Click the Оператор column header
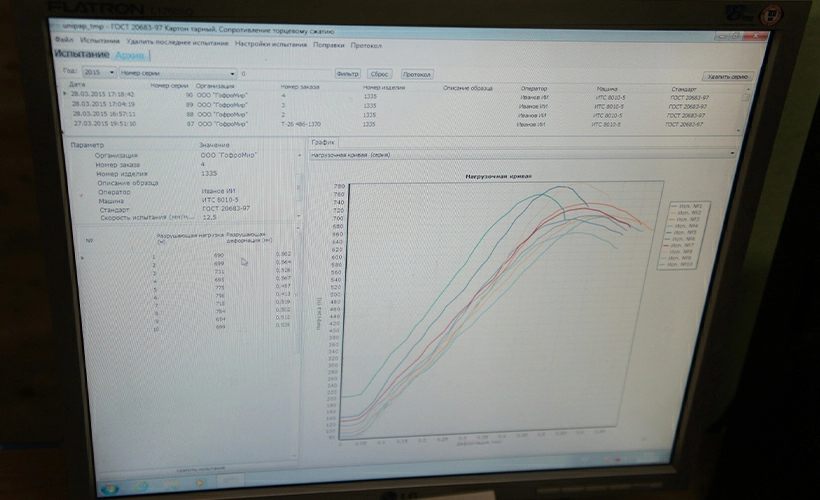This screenshot has height=500, width=820. [x=533, y=88]
